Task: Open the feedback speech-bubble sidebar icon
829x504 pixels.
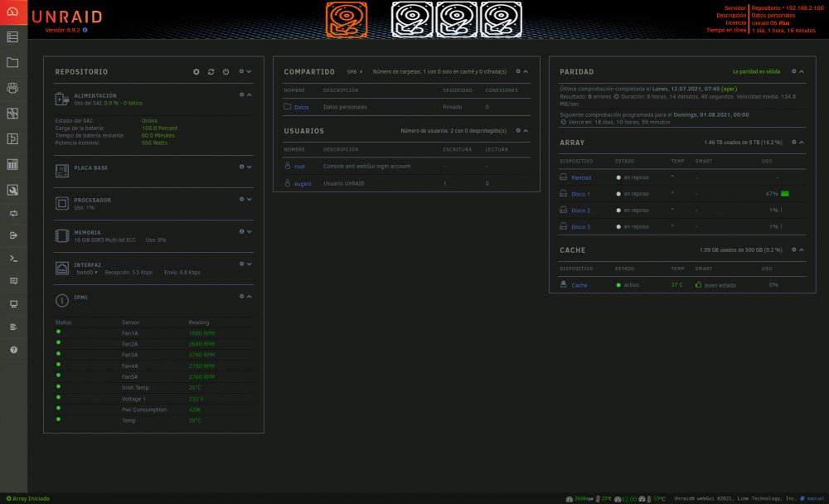Action: pyautogui.click(x=14, y=281)
